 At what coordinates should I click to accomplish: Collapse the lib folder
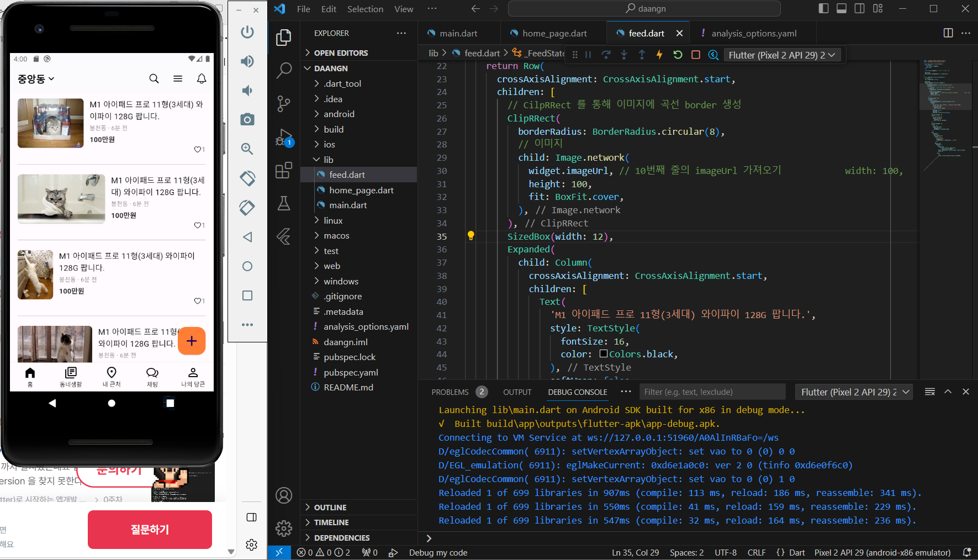[329, 160]
